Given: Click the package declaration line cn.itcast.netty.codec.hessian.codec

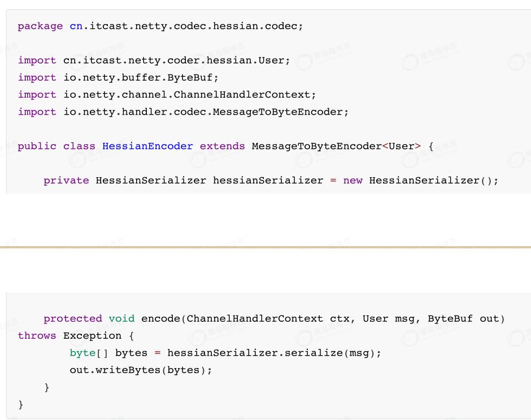Looking at the screenshot, I should [x=160, y=26].
